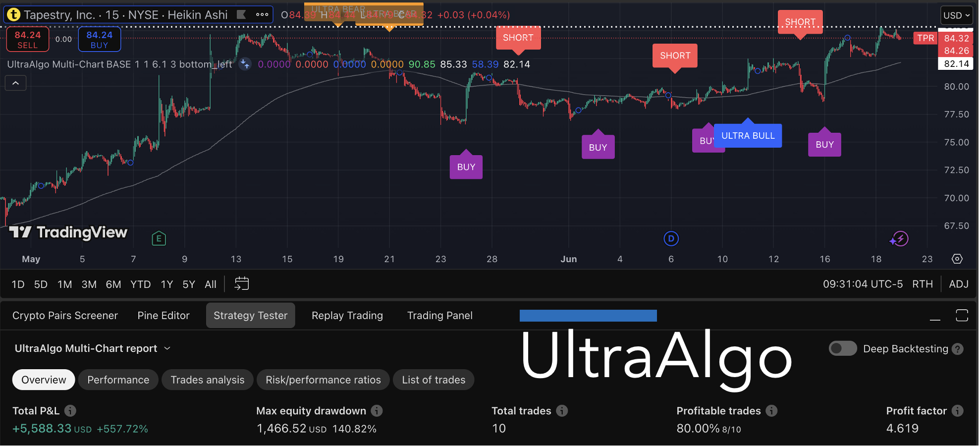Click the green 90.85 indicator value

[422, 64]
